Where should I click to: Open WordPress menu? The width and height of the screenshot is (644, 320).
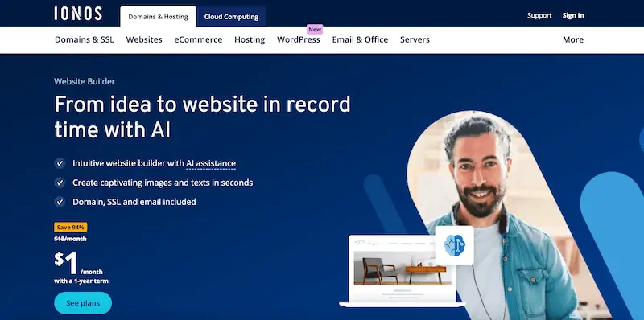click(x=298, y=39)
